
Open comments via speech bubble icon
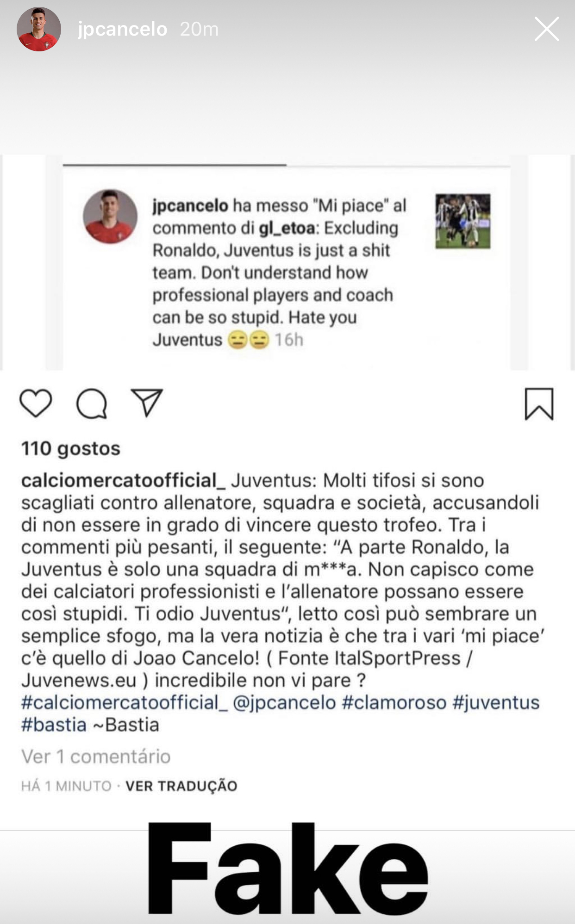click(x=92, y=403)
